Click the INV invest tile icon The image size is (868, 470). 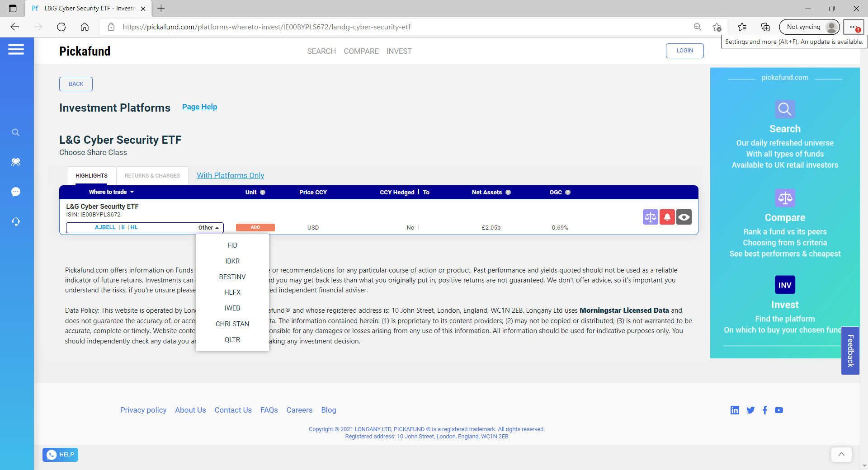coord(785,285)
